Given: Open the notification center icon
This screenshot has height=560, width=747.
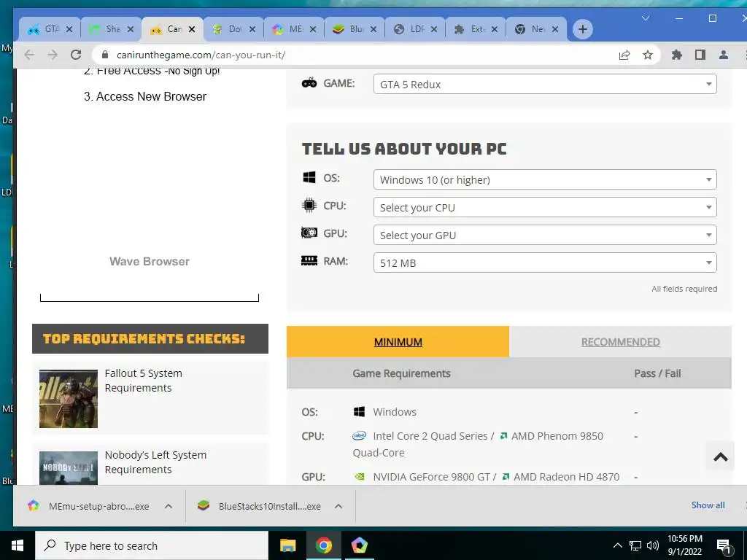Looking at the screenshot, I should tap(723, 546).
